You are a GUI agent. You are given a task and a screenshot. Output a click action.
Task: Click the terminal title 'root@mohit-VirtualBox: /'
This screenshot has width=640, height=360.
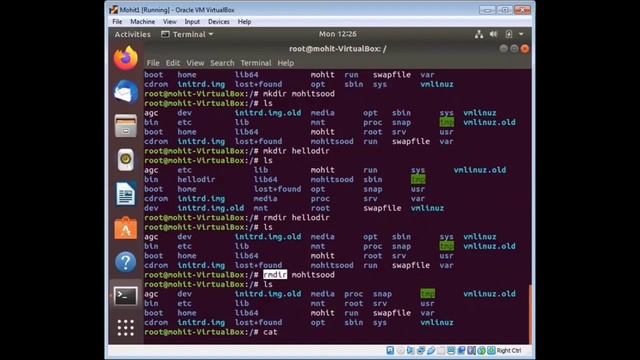[338, 49]
